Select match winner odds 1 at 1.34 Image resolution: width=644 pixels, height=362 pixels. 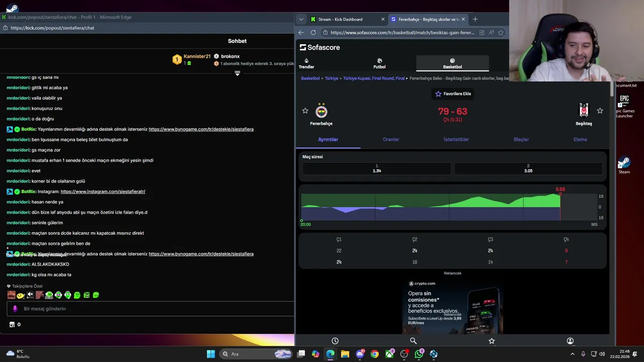[377, 168]
